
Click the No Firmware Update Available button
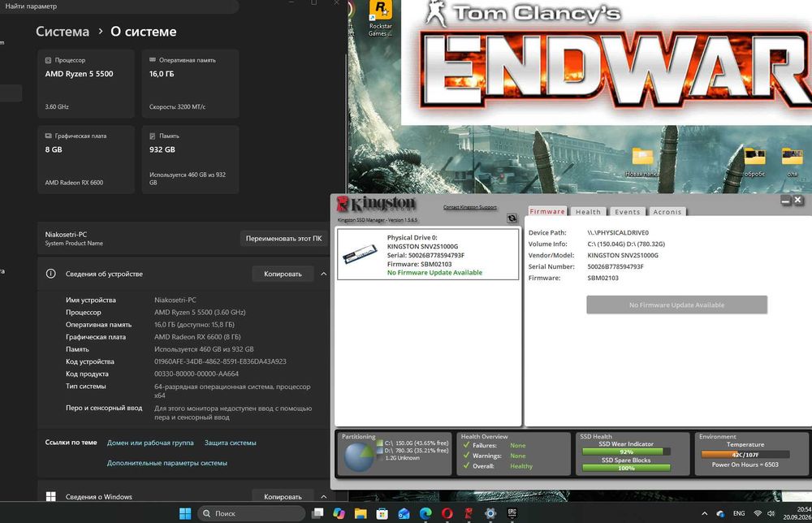coord(677,305)
